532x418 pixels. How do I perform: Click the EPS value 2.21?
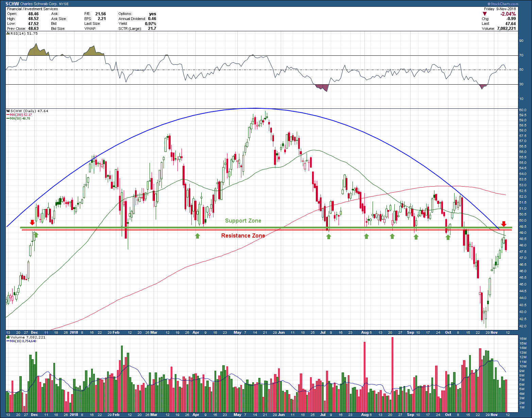tap(102, 19)
